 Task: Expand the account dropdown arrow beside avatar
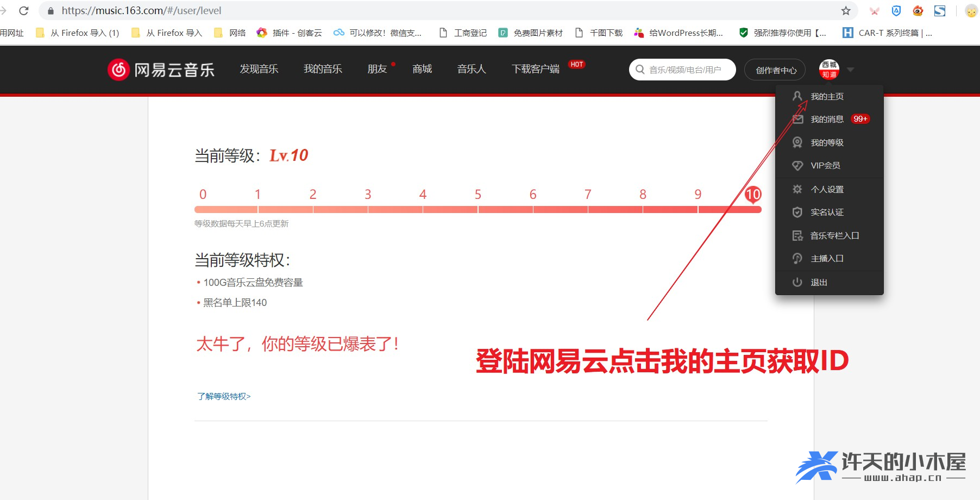(851, 70)
